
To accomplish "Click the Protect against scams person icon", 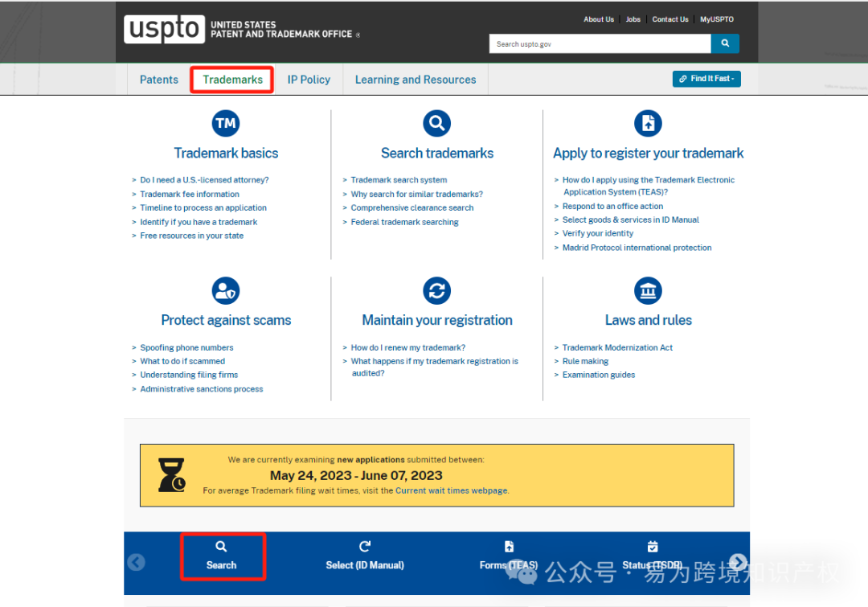I will [226, 290].
